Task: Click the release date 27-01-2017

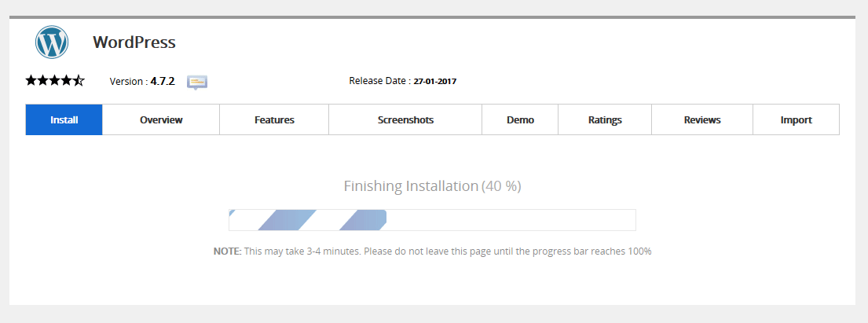Action: 435,82
